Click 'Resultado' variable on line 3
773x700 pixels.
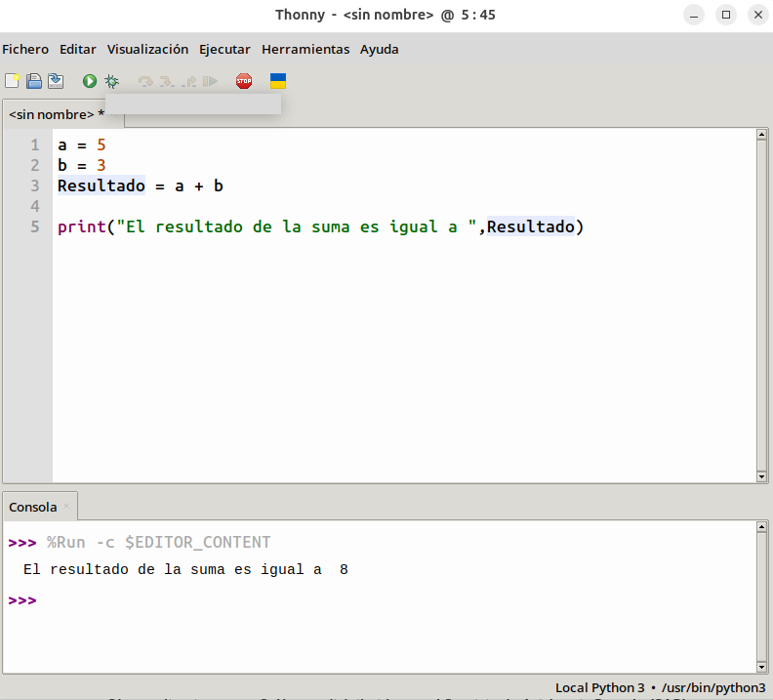coord(102,185)
